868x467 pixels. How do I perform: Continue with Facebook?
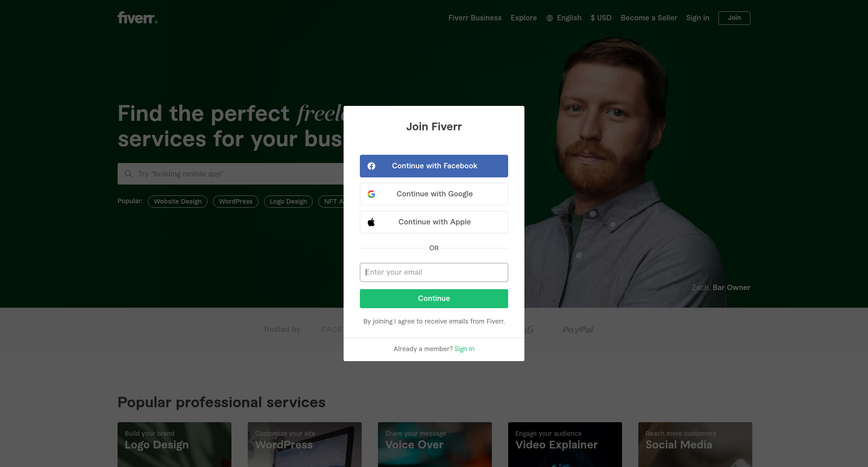tap(434, 166)
